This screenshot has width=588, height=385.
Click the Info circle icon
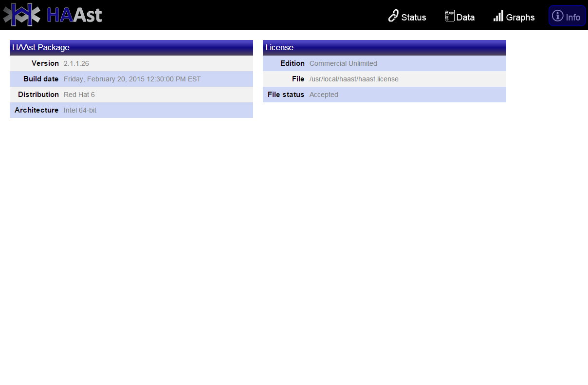557,16
